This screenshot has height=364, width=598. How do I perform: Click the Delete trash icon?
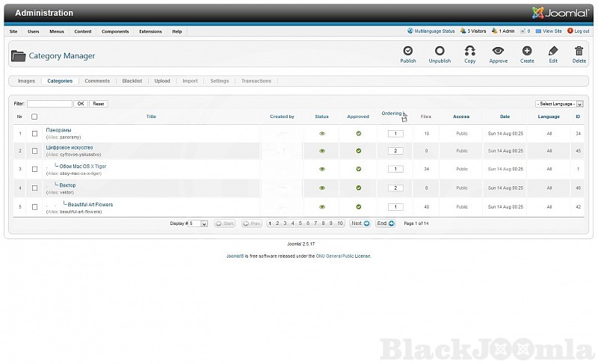coord(579,52)
